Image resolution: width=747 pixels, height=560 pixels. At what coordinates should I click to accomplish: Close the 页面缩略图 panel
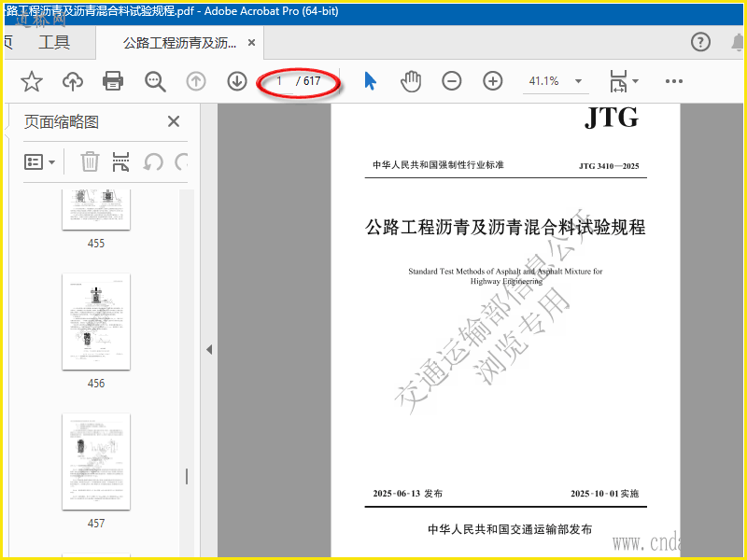[174, 121]
